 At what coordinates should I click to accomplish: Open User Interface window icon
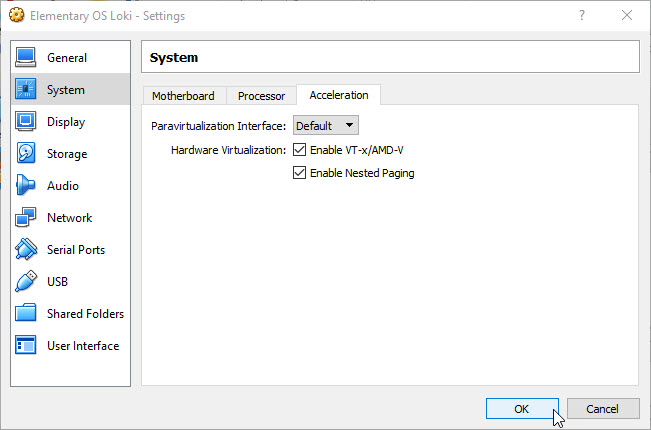pos(26,345)
